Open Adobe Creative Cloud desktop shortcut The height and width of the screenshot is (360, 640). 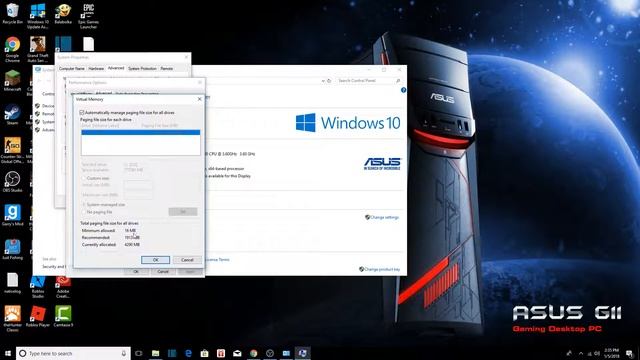point(63,286)
